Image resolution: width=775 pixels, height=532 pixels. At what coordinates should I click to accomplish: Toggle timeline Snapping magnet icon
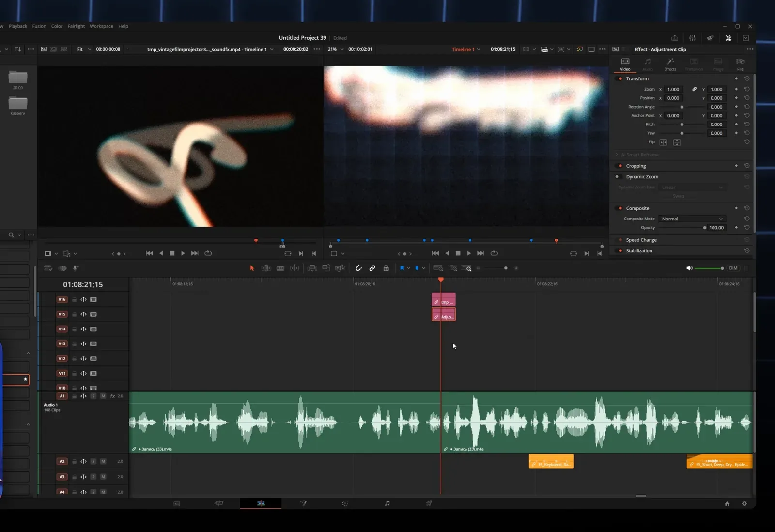tap(358, 268)
